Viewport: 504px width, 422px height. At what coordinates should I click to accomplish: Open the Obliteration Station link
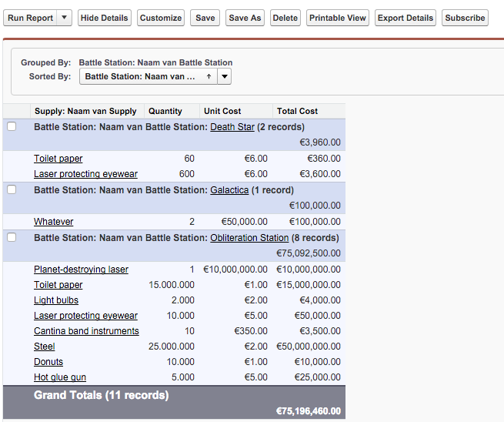[x=249, y=238]
